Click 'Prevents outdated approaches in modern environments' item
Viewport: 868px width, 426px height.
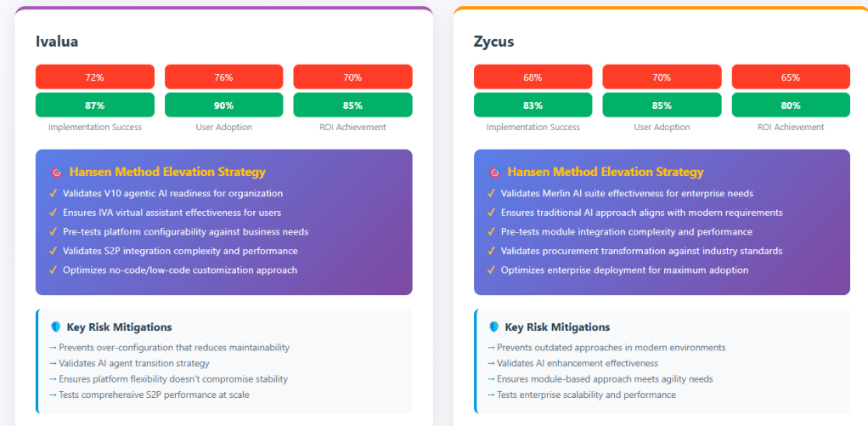coord(606,348)
